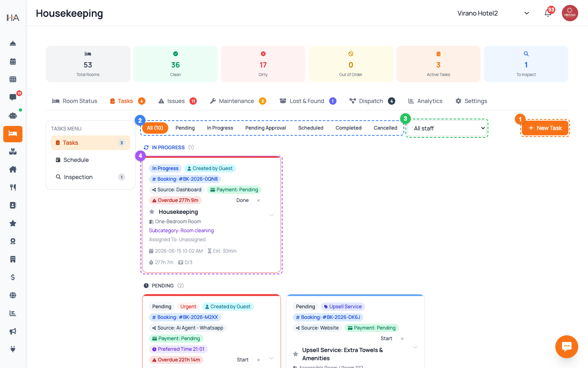Viewport: 588px width, 368px height.
Task: Start the Upsell Service task
Action: (x=386, y=339)
